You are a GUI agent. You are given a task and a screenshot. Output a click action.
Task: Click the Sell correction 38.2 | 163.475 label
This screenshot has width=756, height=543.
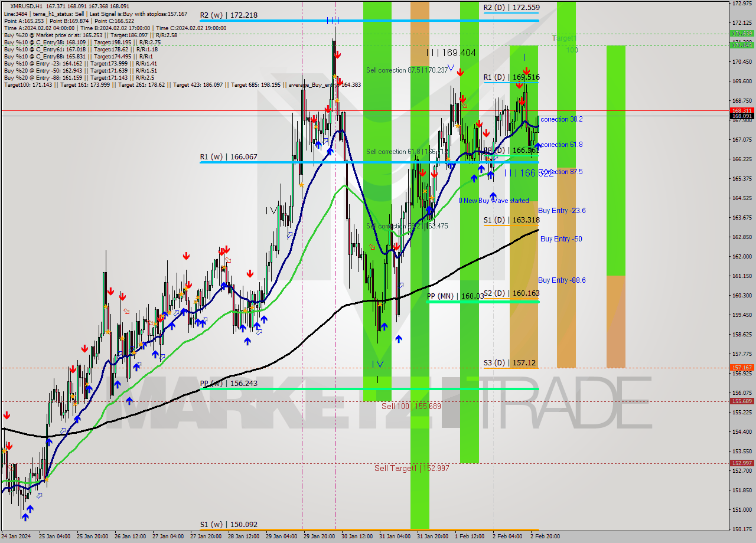point(406,226)
